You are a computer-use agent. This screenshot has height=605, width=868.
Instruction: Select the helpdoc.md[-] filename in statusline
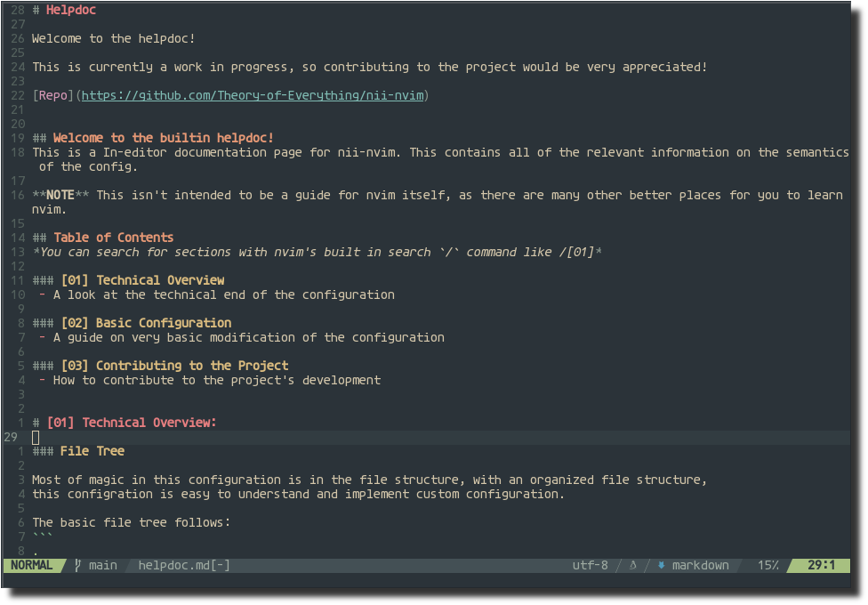[x=184, y=565]
